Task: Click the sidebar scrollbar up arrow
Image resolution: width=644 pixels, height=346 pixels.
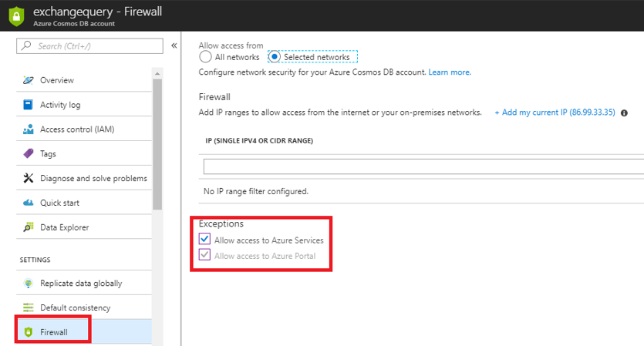Action: pyautogui.click(x=157, y=73)
